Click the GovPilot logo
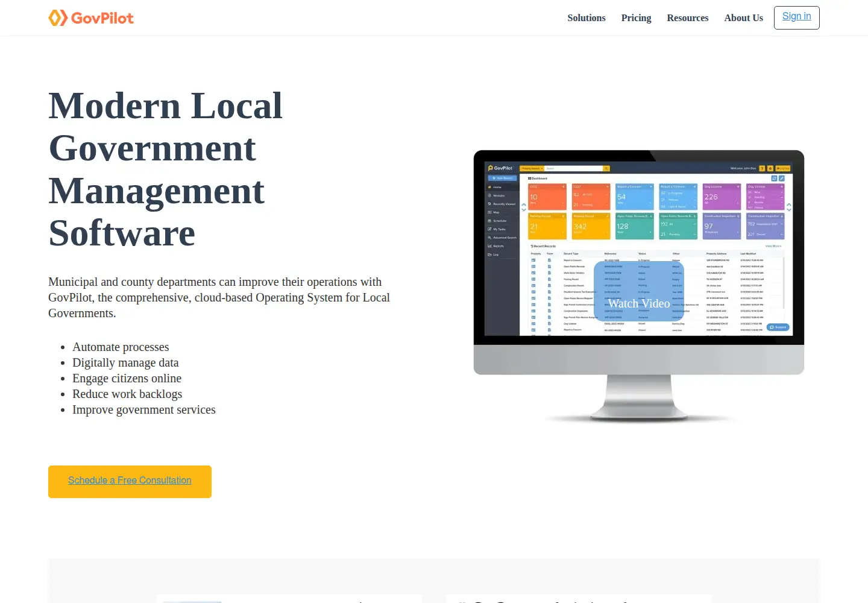 coord(91,18)
